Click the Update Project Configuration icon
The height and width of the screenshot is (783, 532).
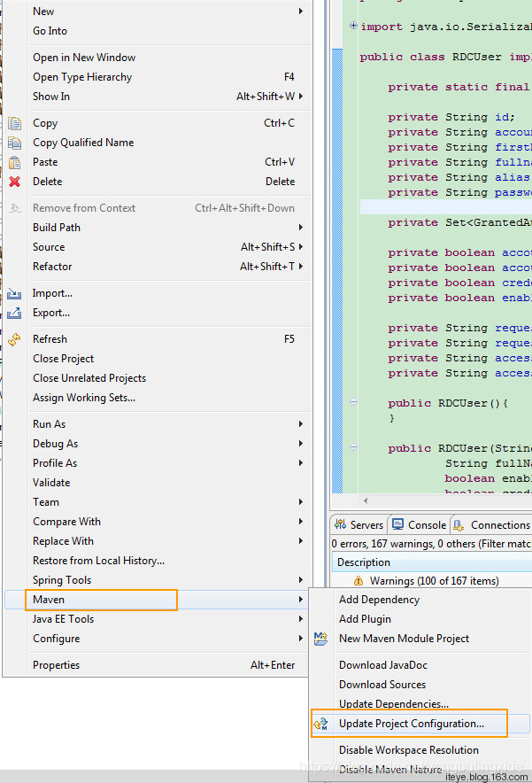tap(321, 723)
